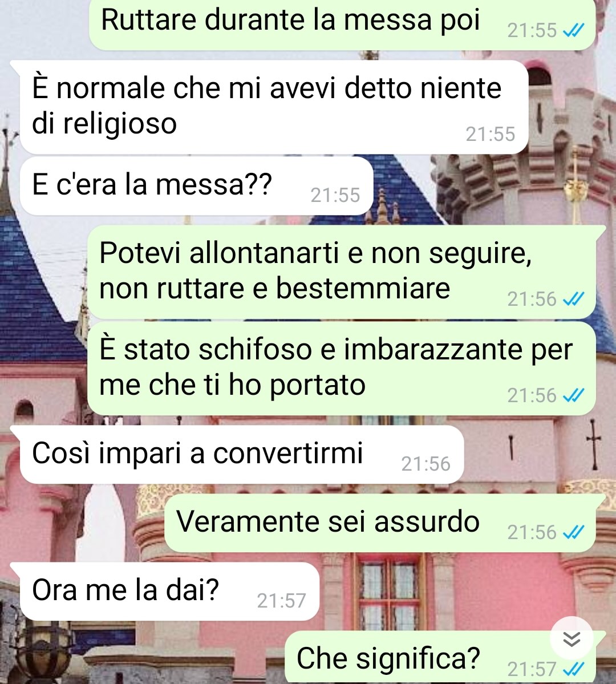Select message 'Potevi allontanarti e non seguire'
The height and width of the screenshot is (684, 616).
coord(342,272)
